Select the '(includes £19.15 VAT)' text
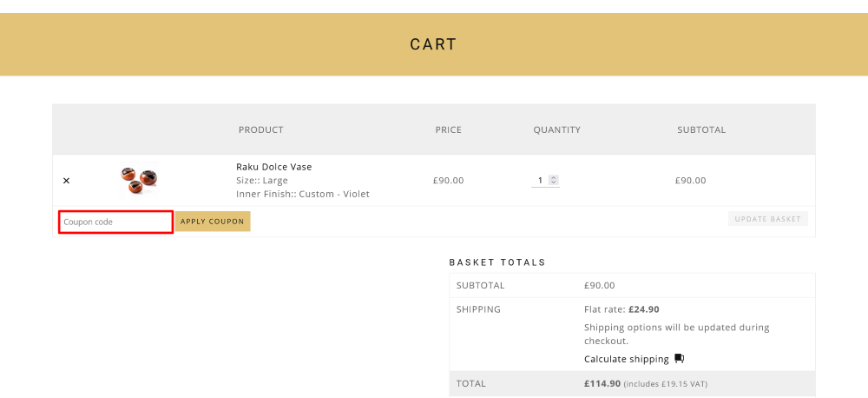The image size is (868, 398). (666, 384)
